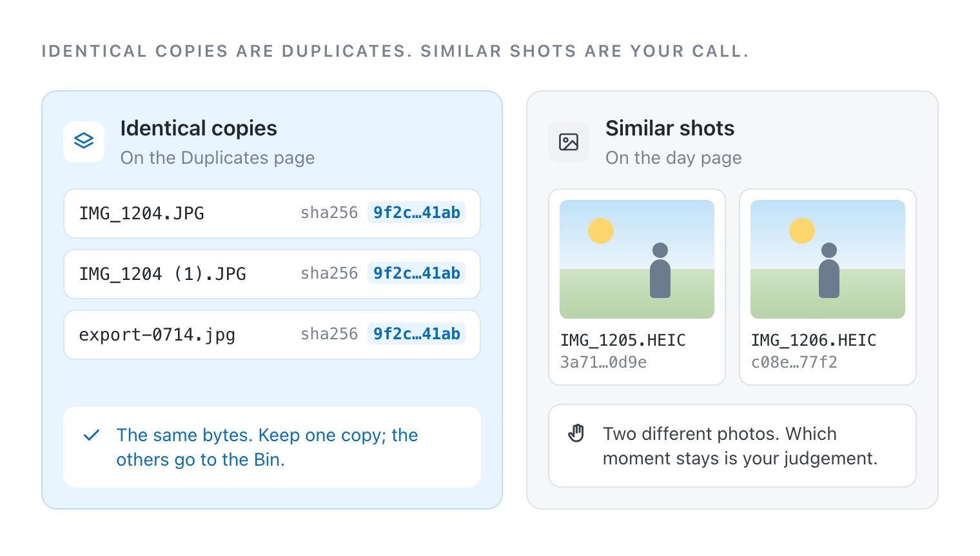
Task: Click the 'Two different photos' judgement note
Action: (732, 446)
